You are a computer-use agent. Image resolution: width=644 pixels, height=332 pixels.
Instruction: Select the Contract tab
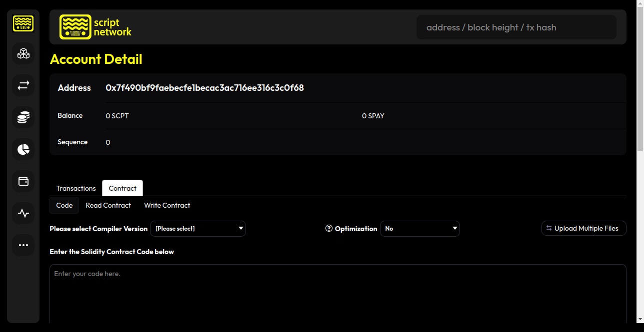coord(122,188)
